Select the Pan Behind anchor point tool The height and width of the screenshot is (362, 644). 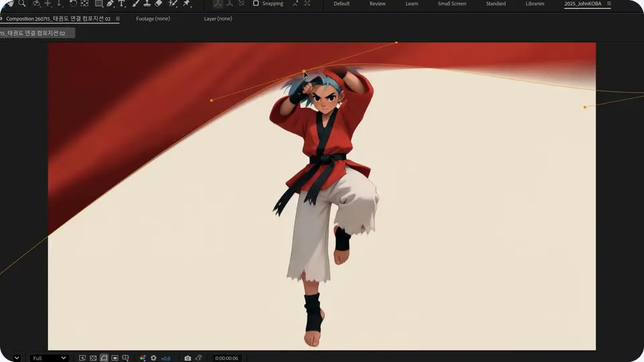85,3
